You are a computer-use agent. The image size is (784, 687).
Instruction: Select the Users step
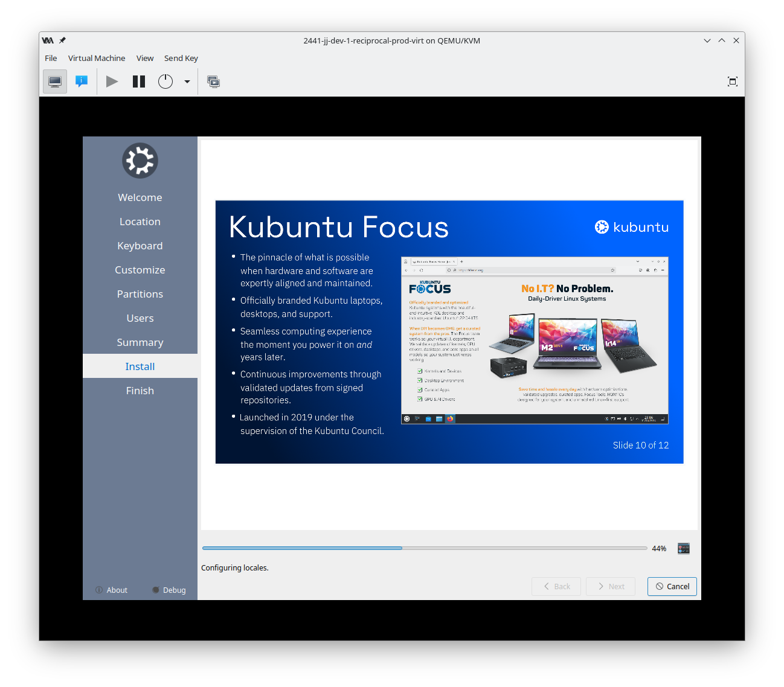[x=140, y=318]
